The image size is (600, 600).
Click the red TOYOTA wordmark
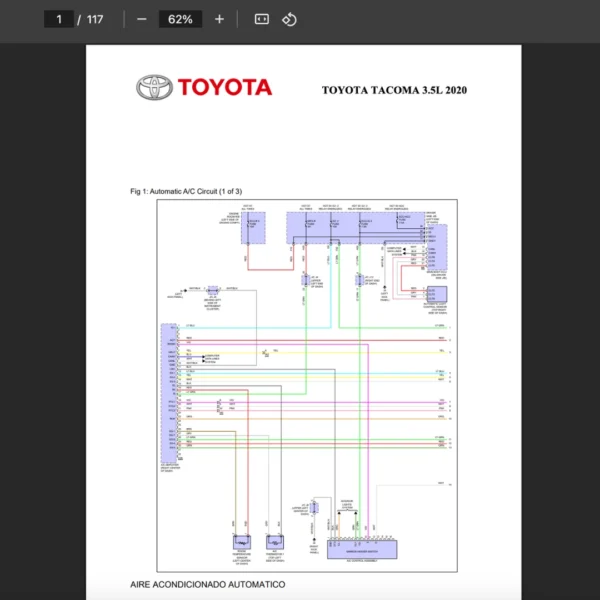pyautogui.click(x=225, y=87)
